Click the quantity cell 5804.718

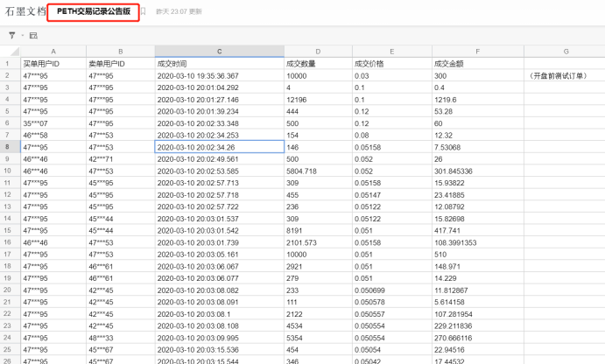[x=318, y=171]
